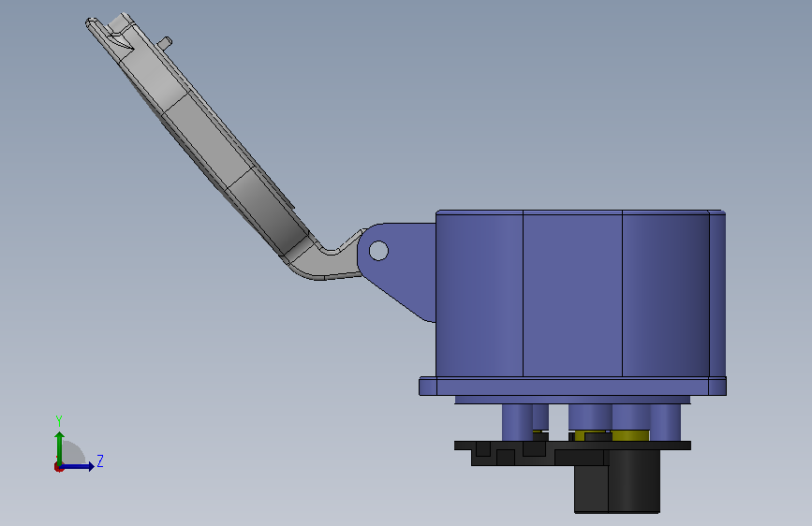Click the blue Z axis arrow of the triad

click(x=79, y=466)
